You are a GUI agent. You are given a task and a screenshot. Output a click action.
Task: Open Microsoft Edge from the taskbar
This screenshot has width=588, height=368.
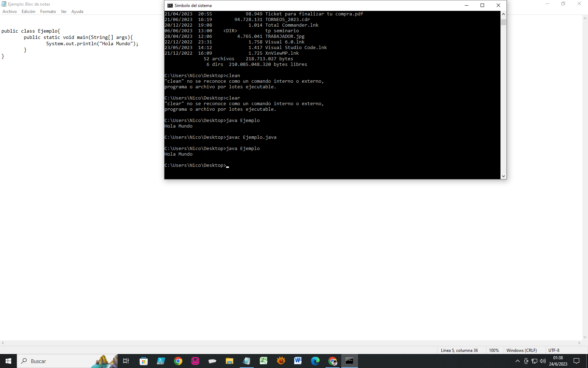pos(315,361)
